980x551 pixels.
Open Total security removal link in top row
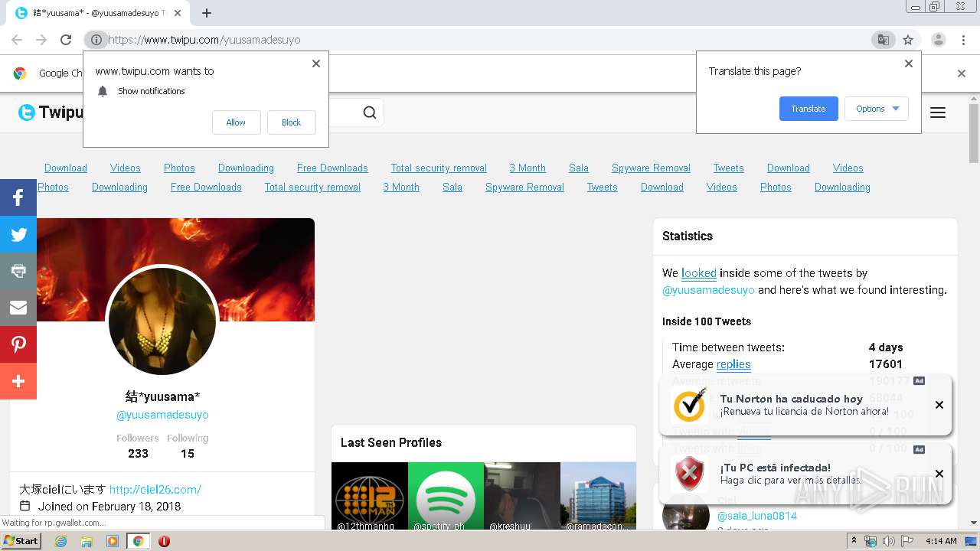pyautogui.click(x=439, y=168)
